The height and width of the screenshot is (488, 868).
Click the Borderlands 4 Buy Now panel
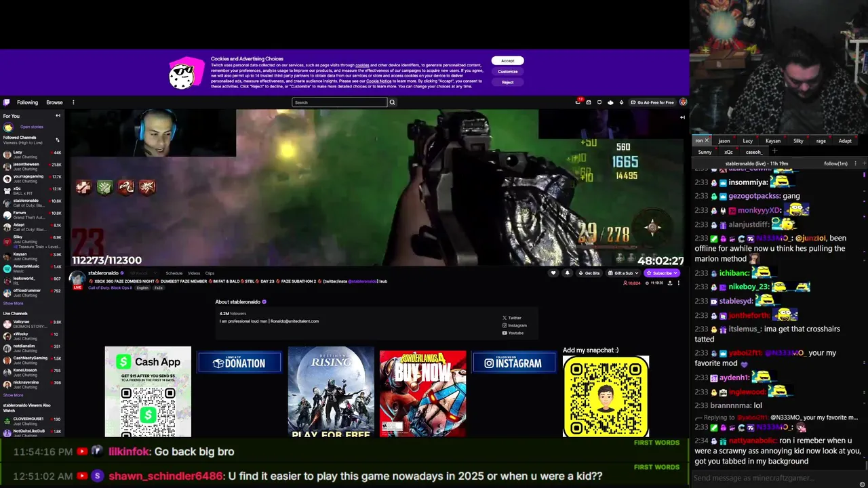coord(422,393)
